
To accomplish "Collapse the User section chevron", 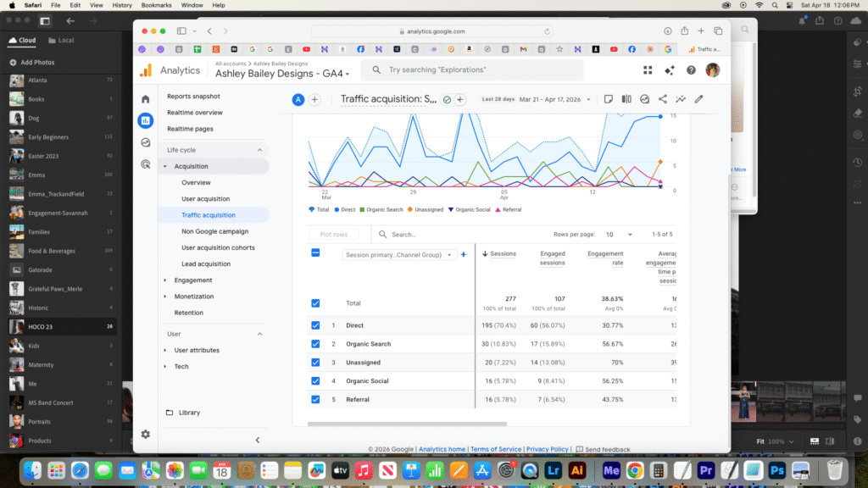I will (259, 334).
